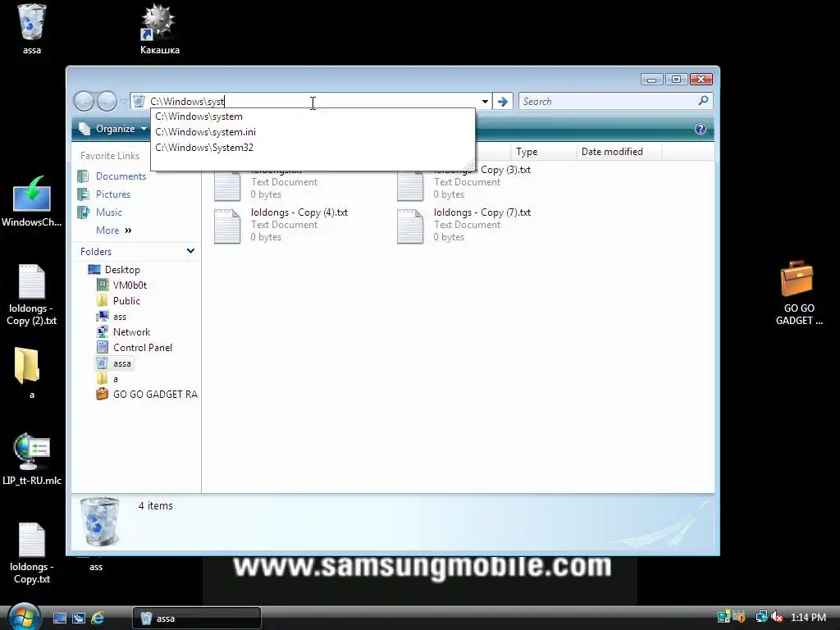
Task: Select loldongs - Copy (3).txt file
Action: click(464, 182)
